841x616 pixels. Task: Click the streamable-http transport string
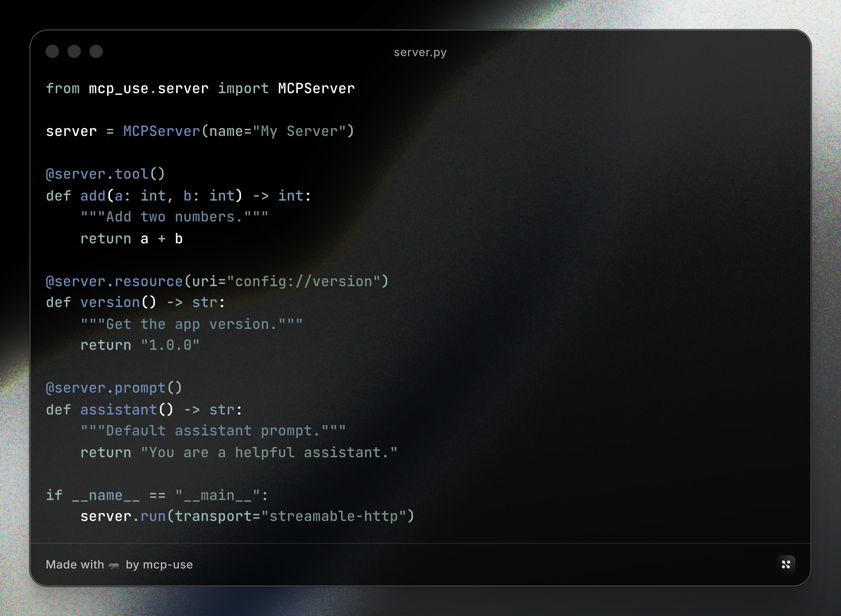point(333,516)
